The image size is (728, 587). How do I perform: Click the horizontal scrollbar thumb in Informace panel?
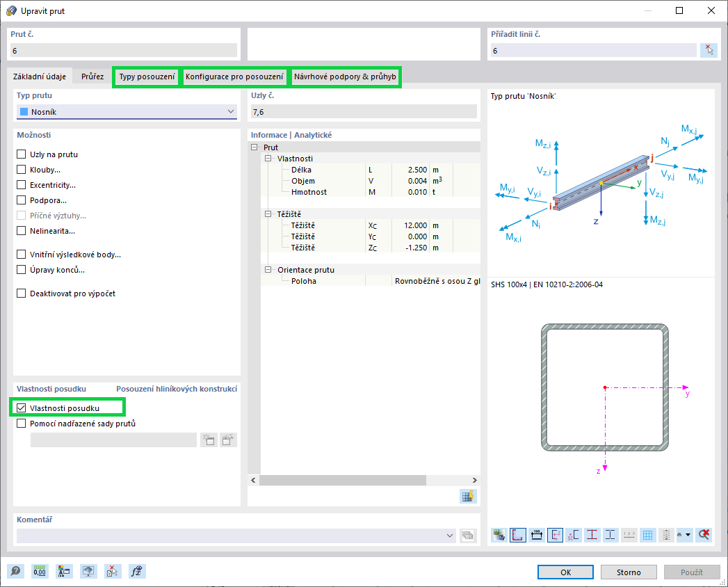coord(343,480)
